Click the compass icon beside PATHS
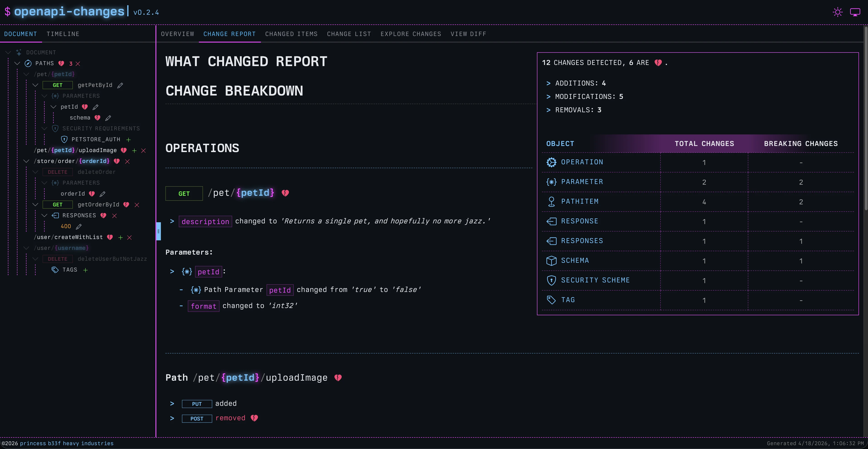The image size is (868, 449). 28,63
